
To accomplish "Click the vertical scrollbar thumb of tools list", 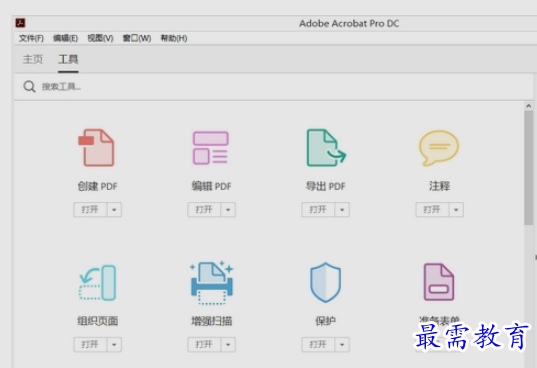I will 528,168.
